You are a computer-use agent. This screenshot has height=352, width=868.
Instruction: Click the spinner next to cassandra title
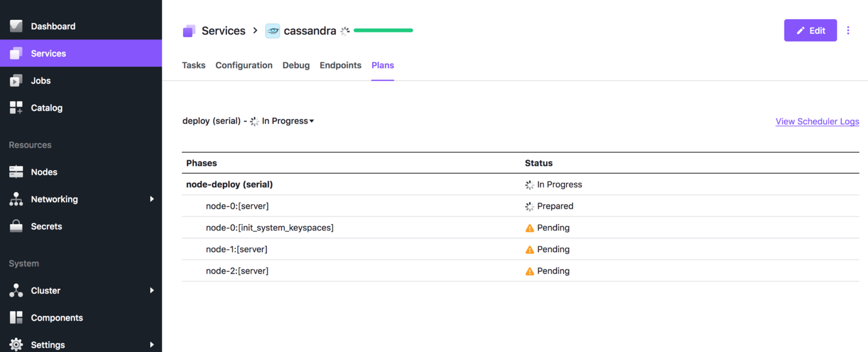(345, 31)
